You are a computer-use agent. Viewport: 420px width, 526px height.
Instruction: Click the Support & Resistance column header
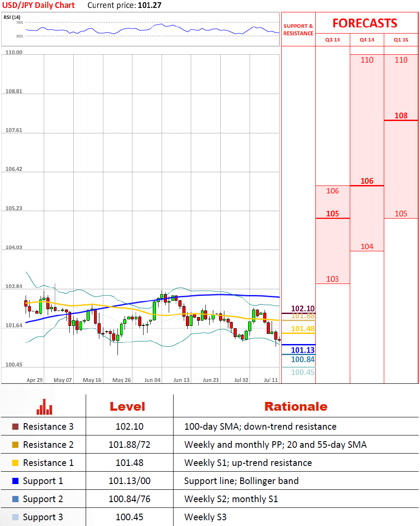tap(298, 30)
